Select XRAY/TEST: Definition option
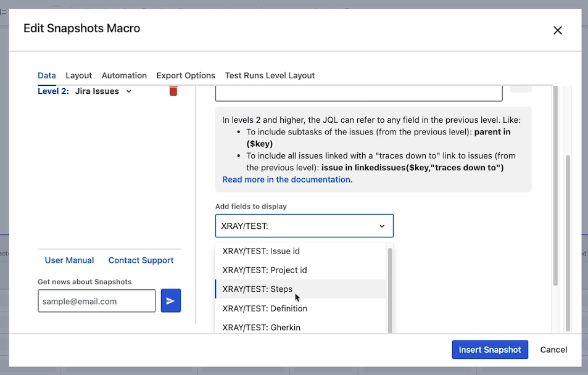Image resolution: width=588 pixels, height=375 pixels. point(300,308)
